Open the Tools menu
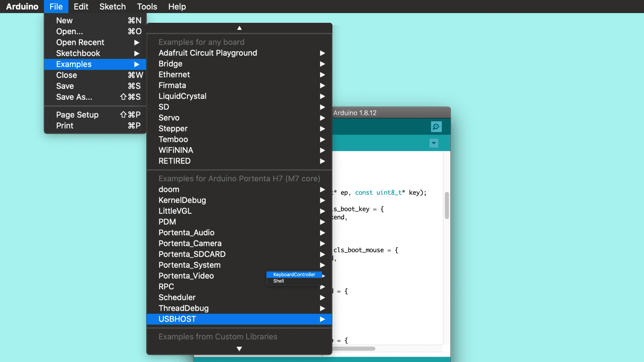The height and width of the screenshot is (362, 644). pos(147,7)
